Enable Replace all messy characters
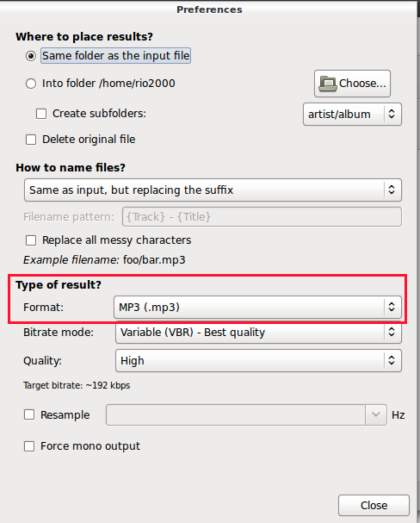Image resolution: width=420 pixels, height=523 pixels. pos(31,240)
